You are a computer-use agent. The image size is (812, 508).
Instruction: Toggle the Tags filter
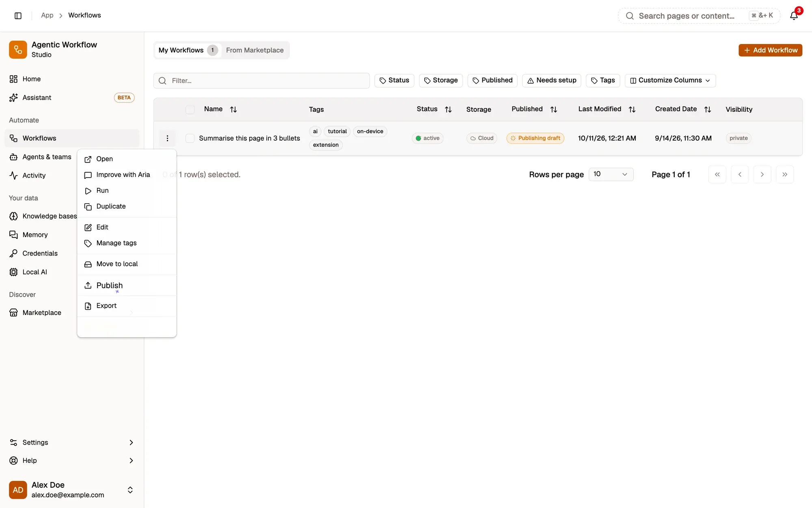pyautogui.click(x=603, y=80)
